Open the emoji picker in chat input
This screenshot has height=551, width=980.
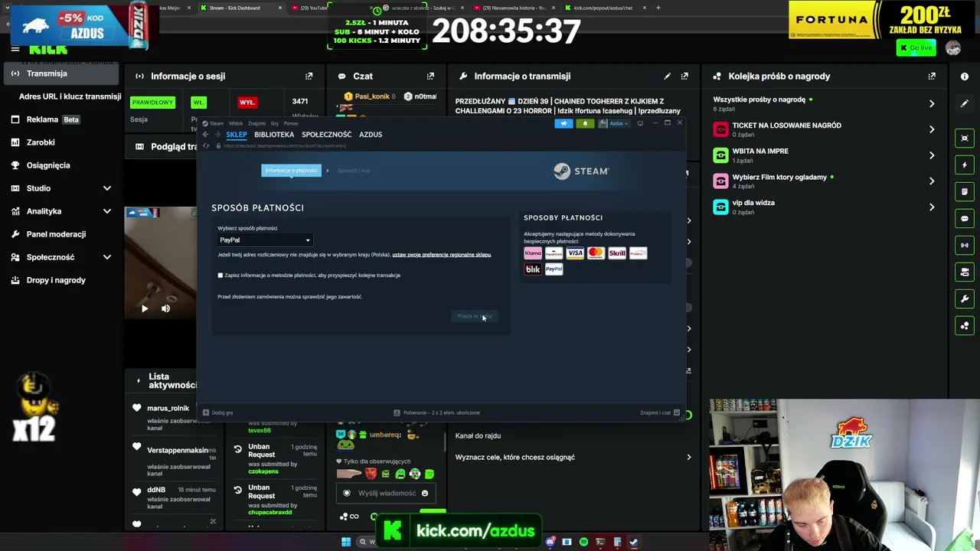425,493
